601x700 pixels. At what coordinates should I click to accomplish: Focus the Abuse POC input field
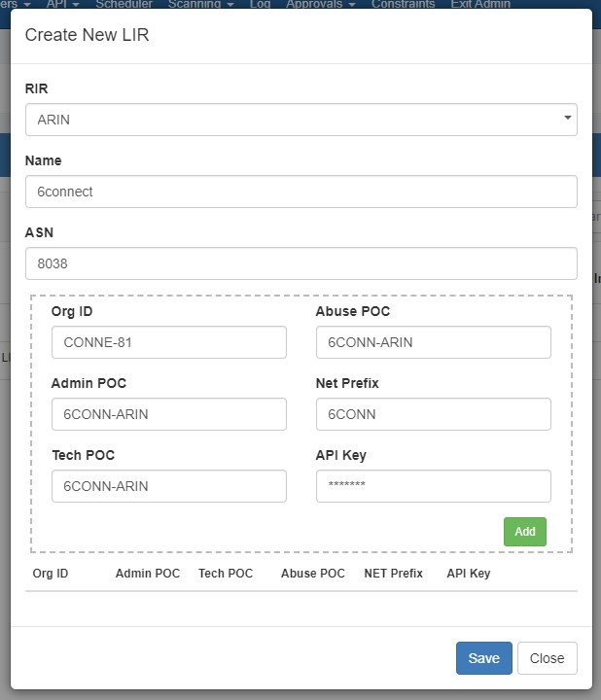[x=433, y=342]
